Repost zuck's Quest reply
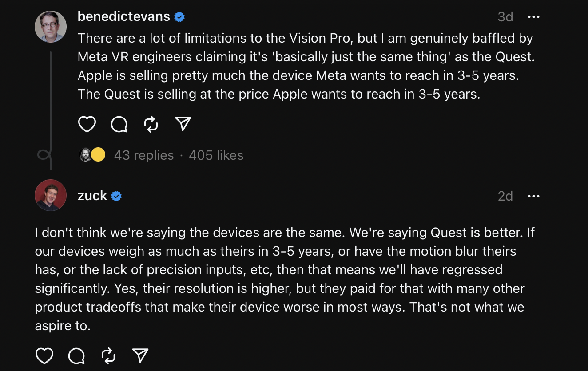 [108, 355]
